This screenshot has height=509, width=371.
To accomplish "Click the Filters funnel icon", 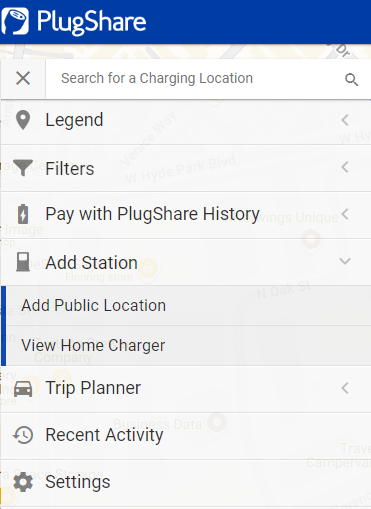I will [x=23, y=168].
